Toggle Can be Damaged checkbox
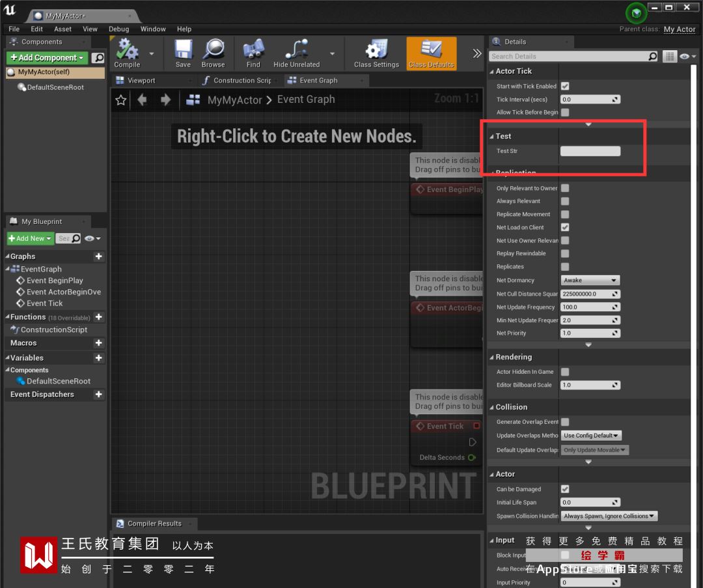 (x=565, y=489)
